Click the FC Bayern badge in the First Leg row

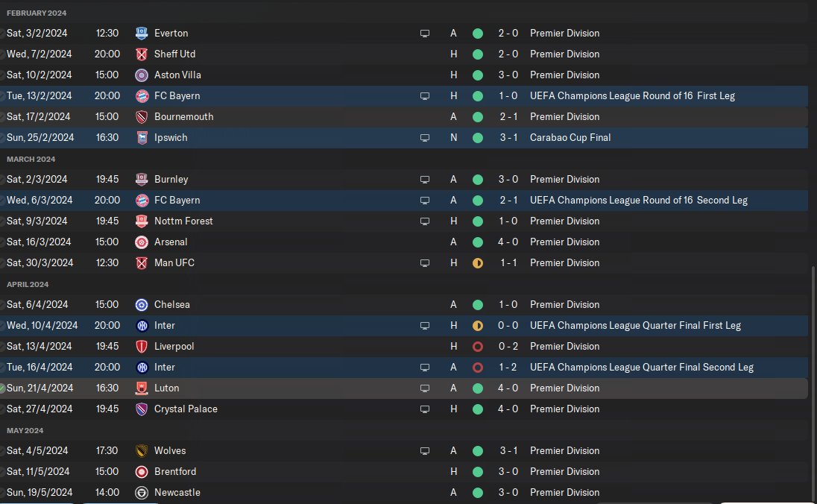pyautogui.click(x=142, y=96)
